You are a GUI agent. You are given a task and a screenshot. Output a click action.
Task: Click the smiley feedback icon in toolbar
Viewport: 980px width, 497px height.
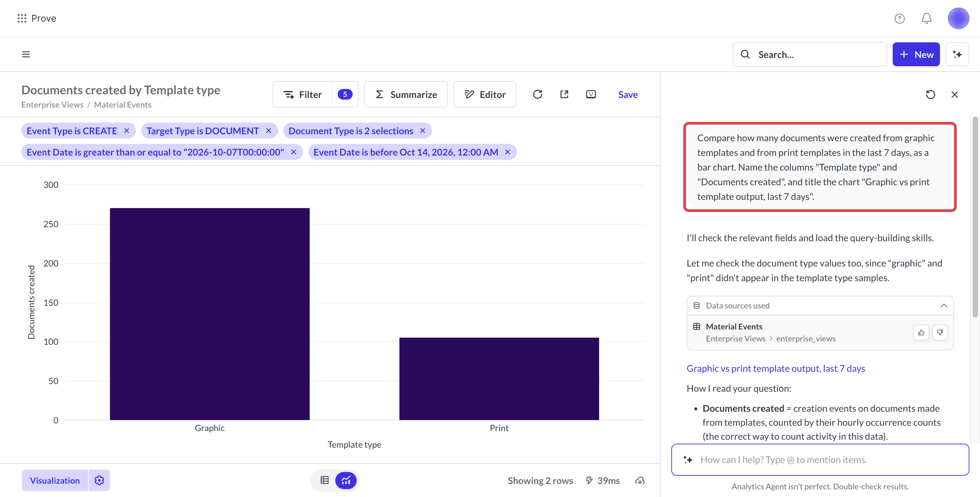pos(590,94)
